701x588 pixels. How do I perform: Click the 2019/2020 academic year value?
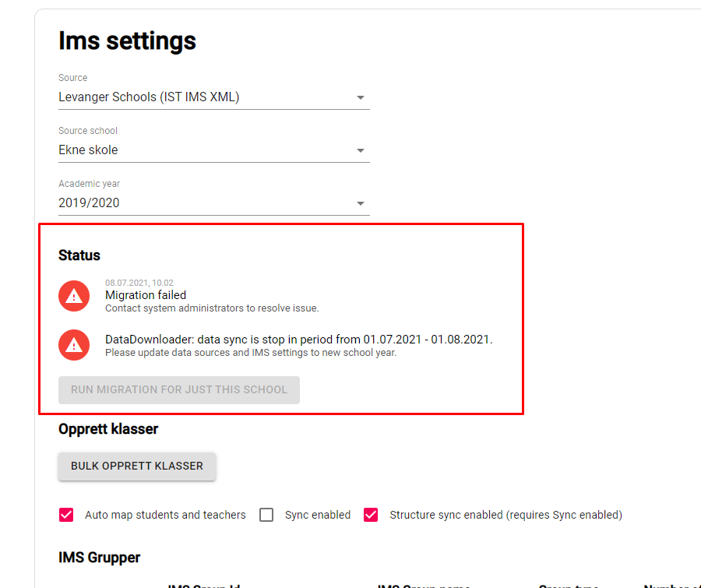90,203
